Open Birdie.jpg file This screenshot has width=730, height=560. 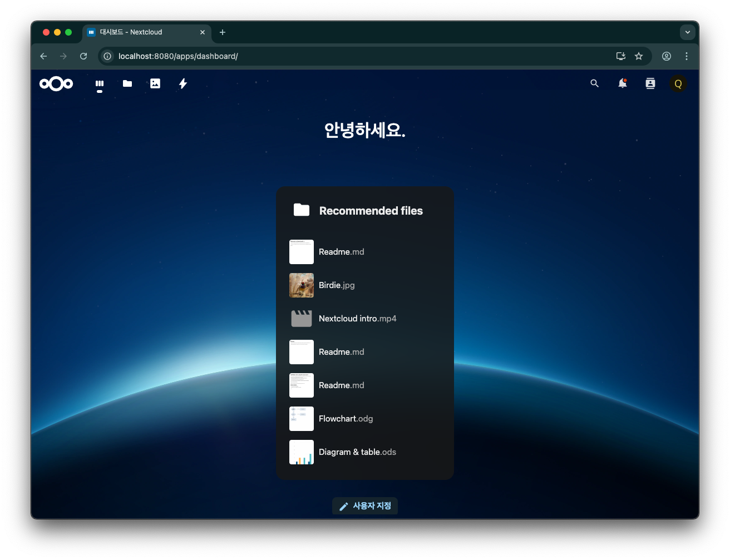click(x=365, y=285)
